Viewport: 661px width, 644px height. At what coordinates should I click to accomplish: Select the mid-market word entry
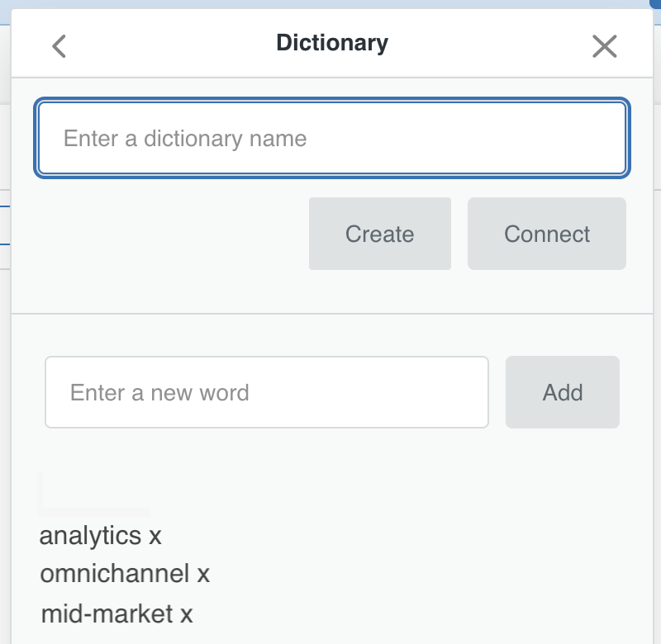107,613
